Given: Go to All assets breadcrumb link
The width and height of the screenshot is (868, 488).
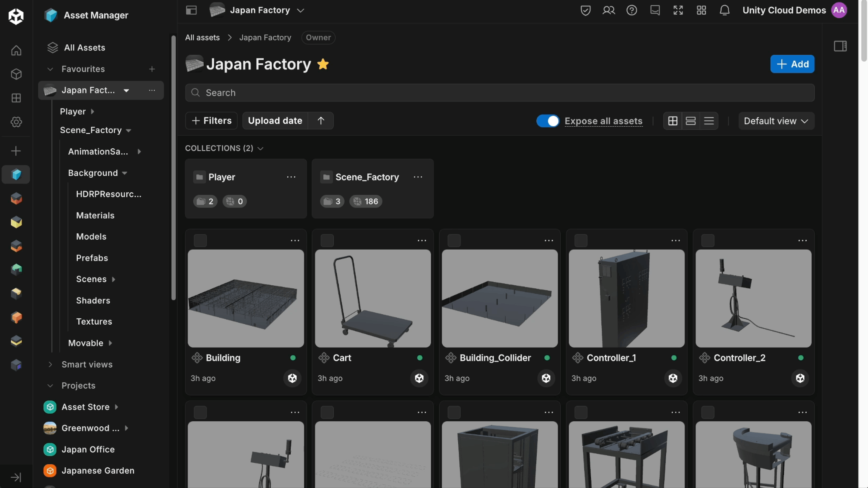Looking at the screenshot, I should coord(202,37).
